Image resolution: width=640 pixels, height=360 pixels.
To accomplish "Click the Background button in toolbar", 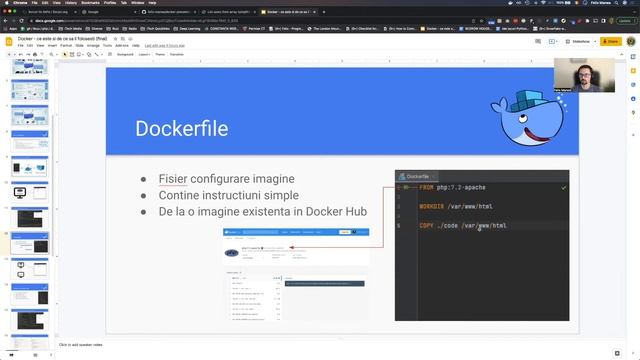I will [125, 54].
